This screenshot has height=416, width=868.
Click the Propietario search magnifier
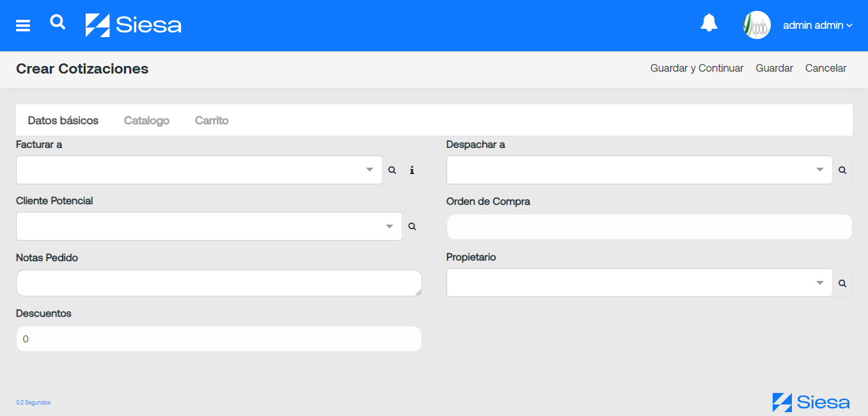coord(842,283)
